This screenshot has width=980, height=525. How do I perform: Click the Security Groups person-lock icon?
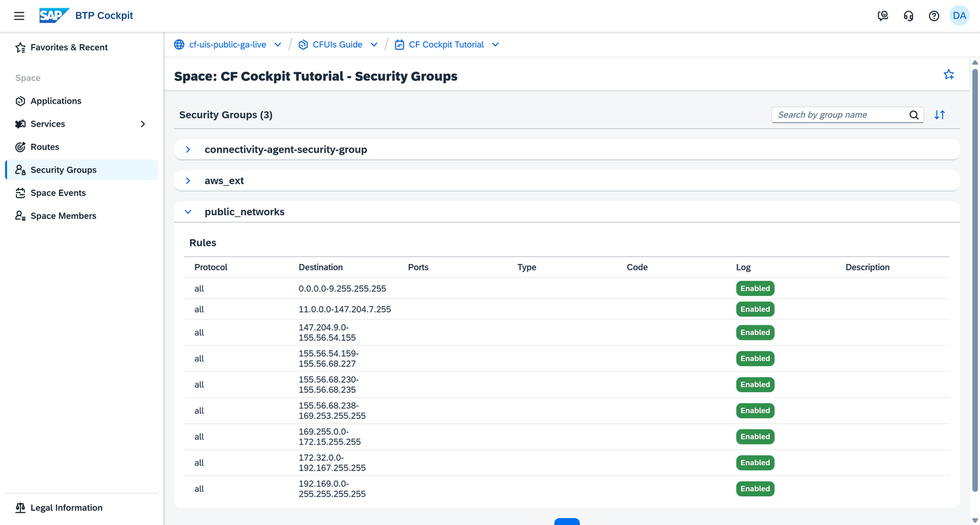20,170
